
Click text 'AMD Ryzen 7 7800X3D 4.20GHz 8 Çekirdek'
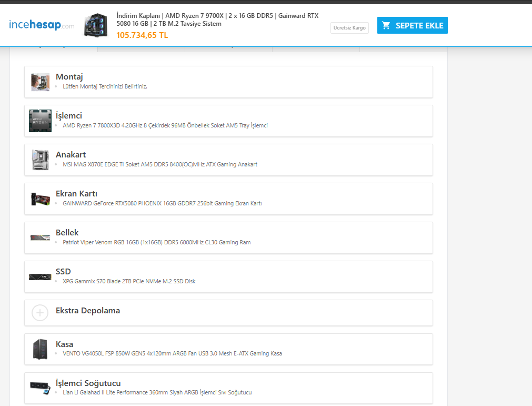click(x=116, y=126)
